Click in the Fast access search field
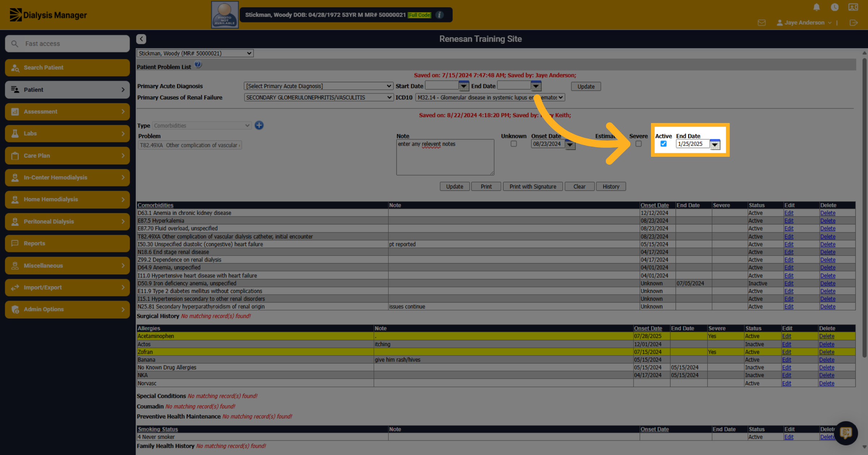Image resolution: width=868 pixels, height=455 pixels. click(67, 44)
